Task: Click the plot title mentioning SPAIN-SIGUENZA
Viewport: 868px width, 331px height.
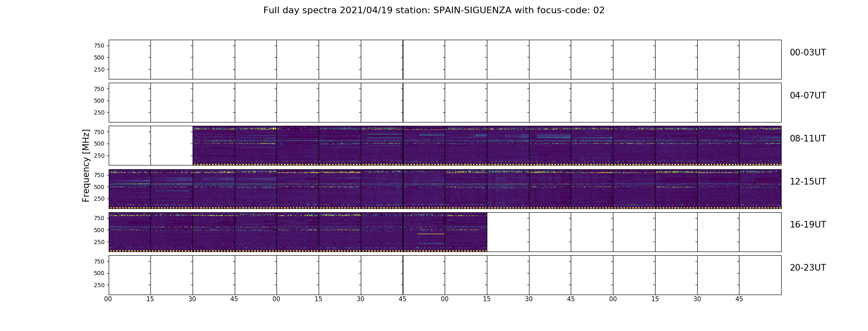Action: coord(434,10)
